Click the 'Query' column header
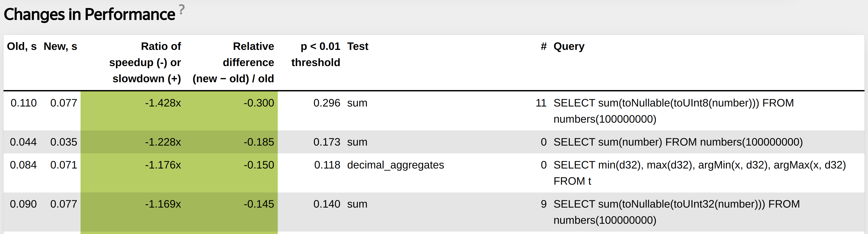868x234 pixels. click(569, 47)
